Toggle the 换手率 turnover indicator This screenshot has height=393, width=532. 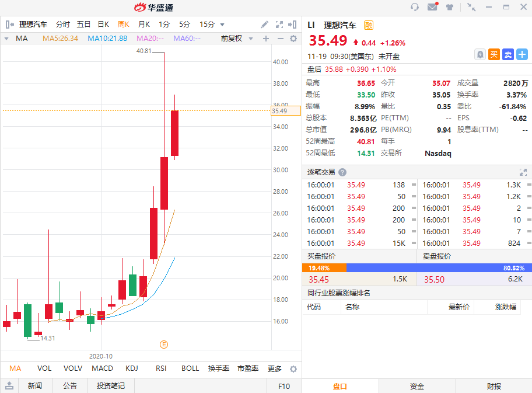point(219,368)
